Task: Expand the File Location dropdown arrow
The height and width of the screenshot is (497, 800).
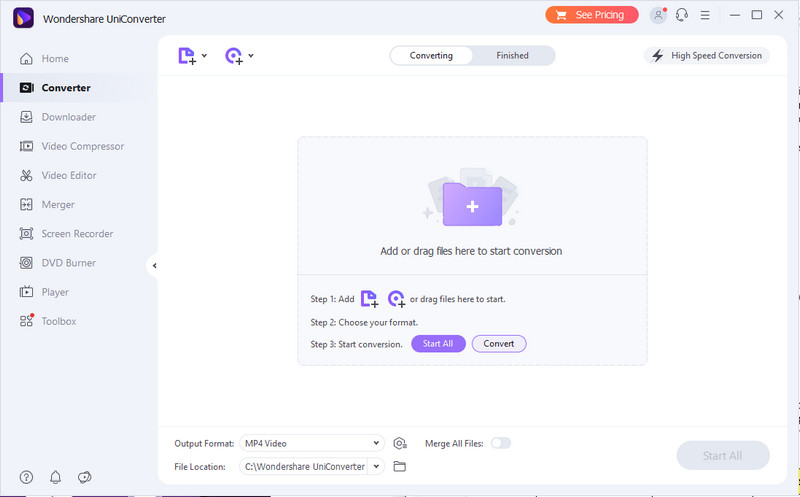Action: pos(376,466)
